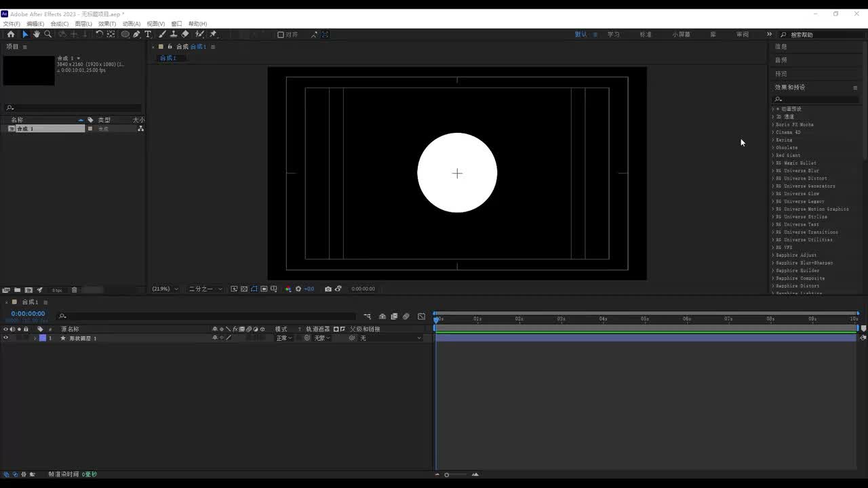This screenshot has width=868, height=488.
Task: Toggle motion blur enable switch in the timeline
Action: click(x=406, y=317)
